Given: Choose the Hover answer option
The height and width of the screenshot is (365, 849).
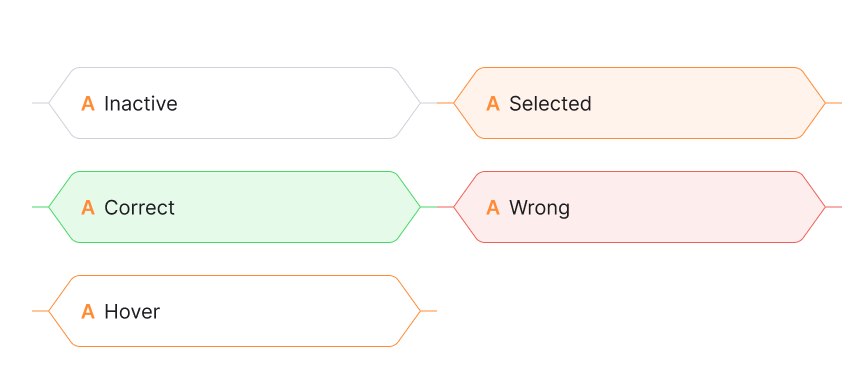Looking at the screenshot, I should tap(234, 311).
